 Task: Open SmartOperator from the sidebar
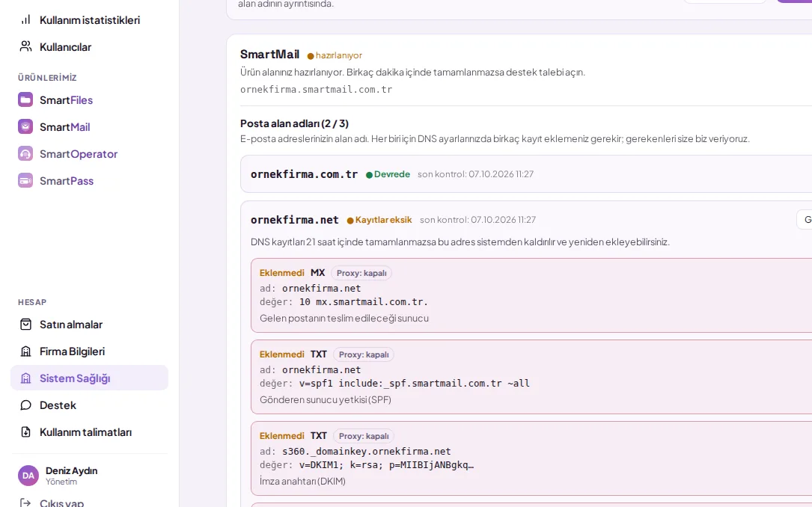89,153
